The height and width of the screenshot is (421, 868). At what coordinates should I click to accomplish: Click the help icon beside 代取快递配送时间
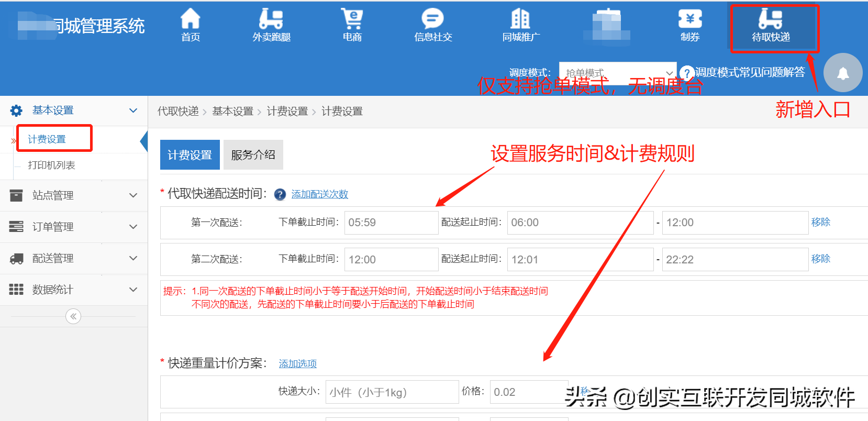280,194
